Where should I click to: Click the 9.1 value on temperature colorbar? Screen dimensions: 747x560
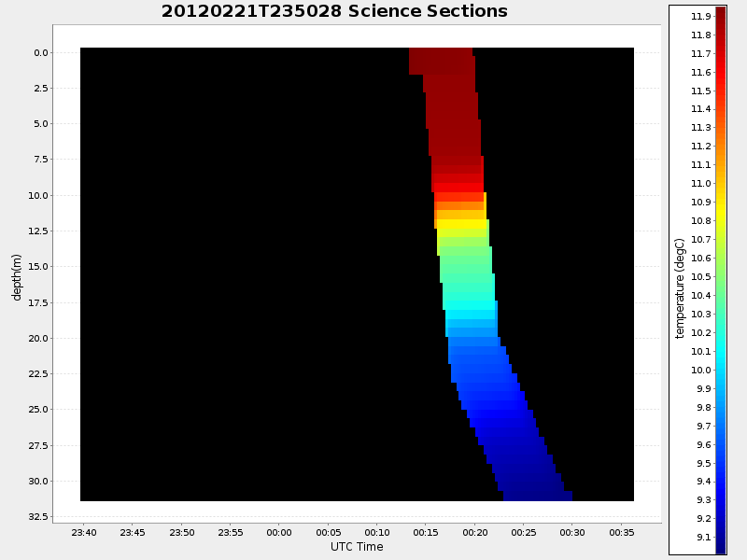(701, 537)
